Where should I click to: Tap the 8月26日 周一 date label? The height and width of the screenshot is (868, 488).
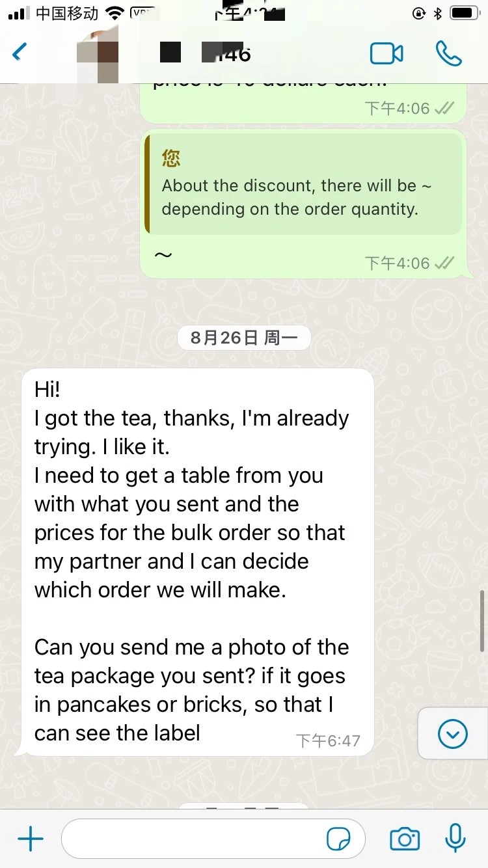244,338
